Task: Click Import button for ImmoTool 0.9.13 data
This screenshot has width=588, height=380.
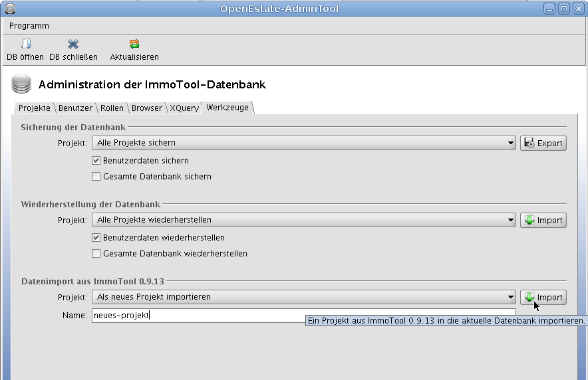Action: (x=543, y=297)
